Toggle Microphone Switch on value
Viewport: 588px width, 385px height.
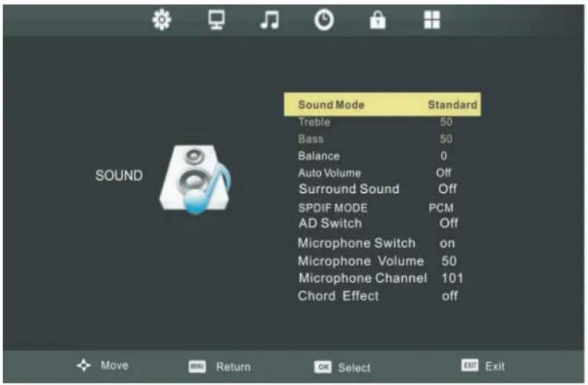coord(447,244)
